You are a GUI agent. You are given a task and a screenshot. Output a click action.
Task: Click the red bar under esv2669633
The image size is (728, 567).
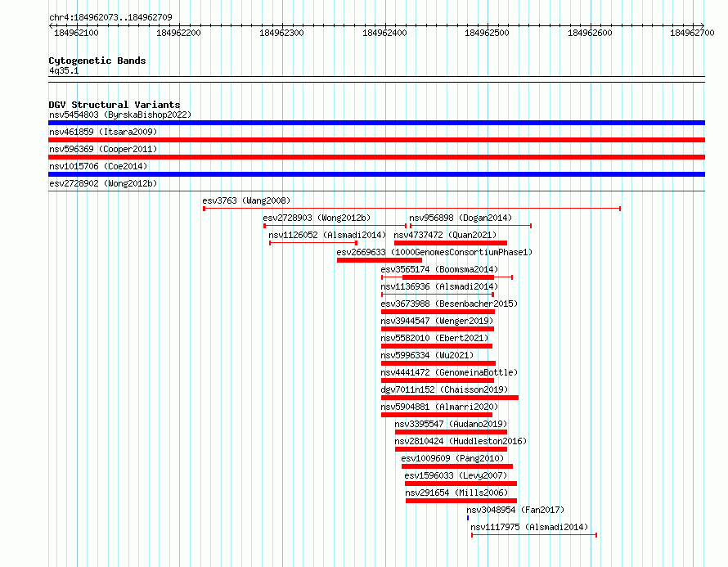pyautogui.click(x=380, y=260)
